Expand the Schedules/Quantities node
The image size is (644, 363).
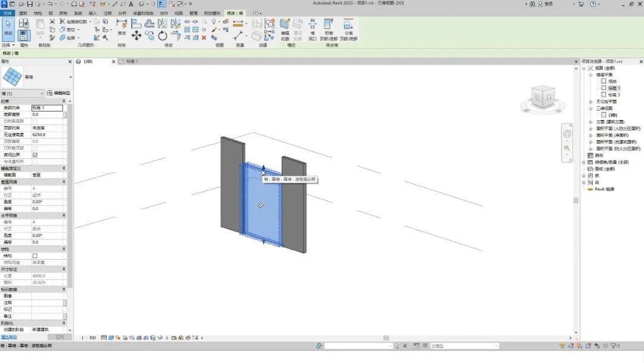coord(584,162)
